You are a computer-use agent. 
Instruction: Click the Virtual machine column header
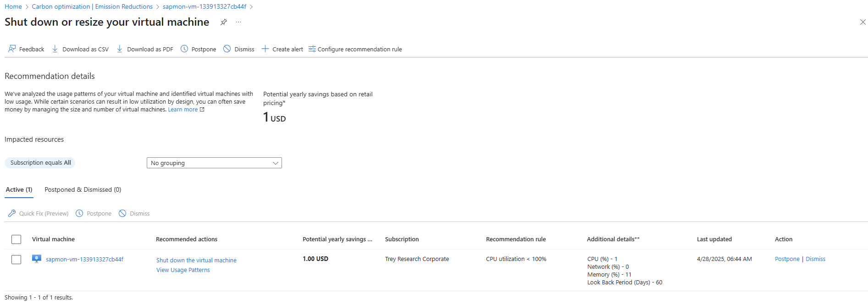pos(53,239)
